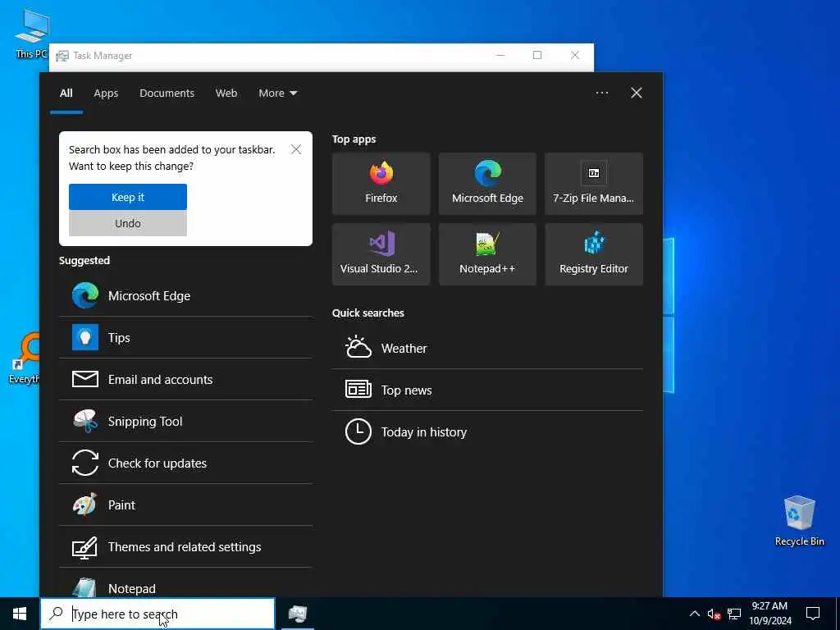Launch Microsoft Edge tile in Top apps
Screen dimensions: 840x630
pos(487,184)
